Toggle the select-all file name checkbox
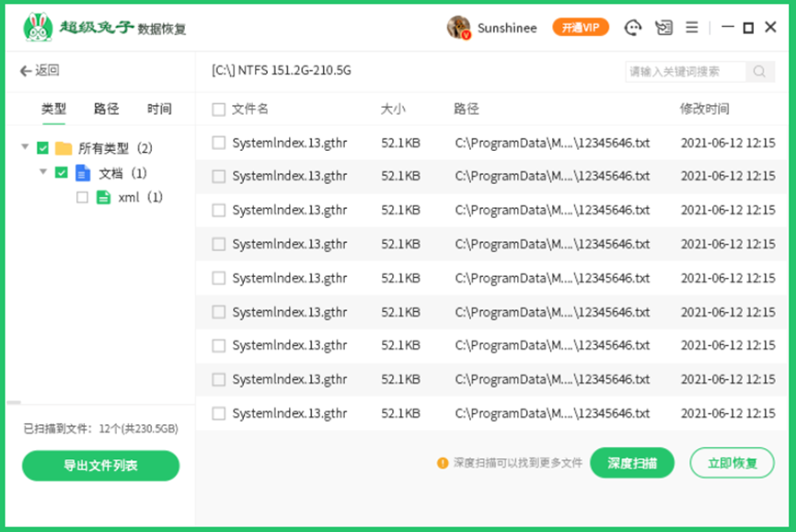 (x=219, y=110)
